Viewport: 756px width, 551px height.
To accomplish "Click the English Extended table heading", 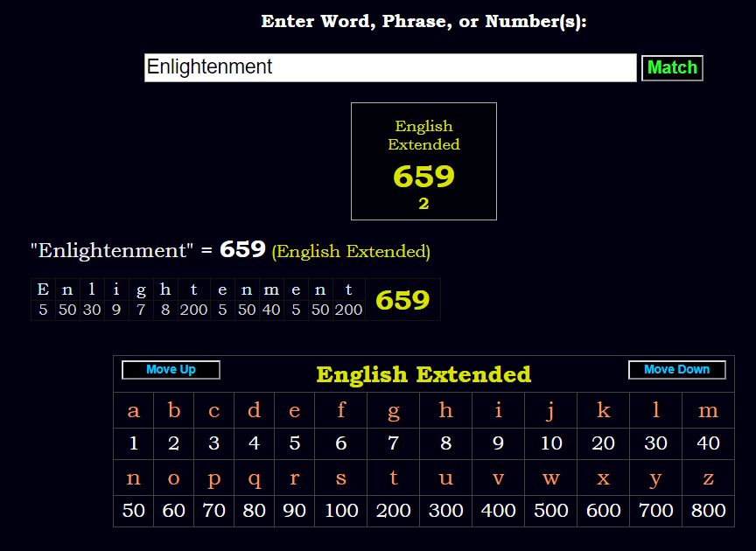I will pyautogui.click(x=423, y=374).
